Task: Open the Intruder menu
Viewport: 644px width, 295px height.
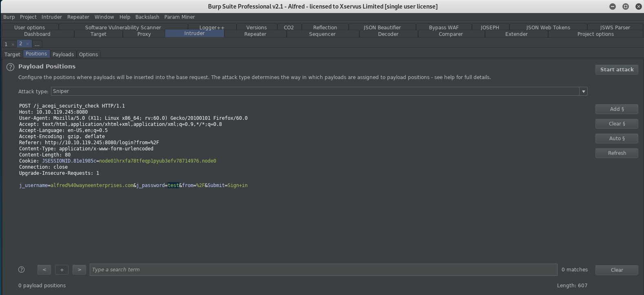Action: tap(52, 17)
